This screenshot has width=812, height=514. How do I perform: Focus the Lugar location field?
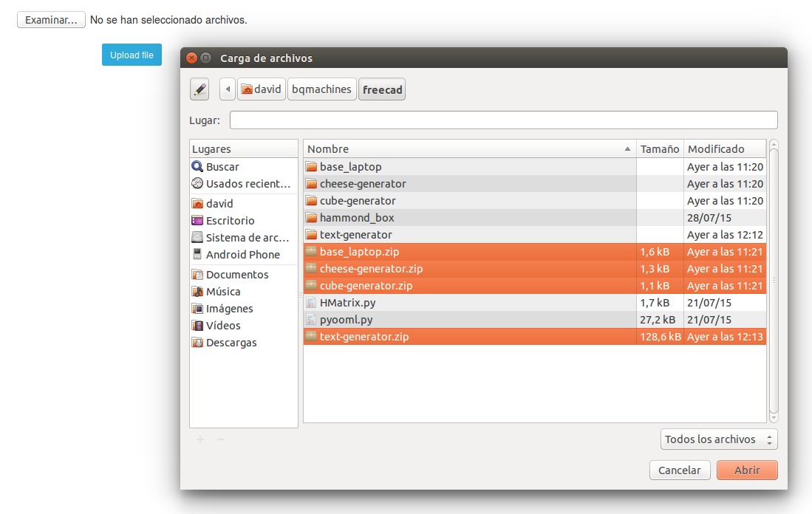click(503, 120)
